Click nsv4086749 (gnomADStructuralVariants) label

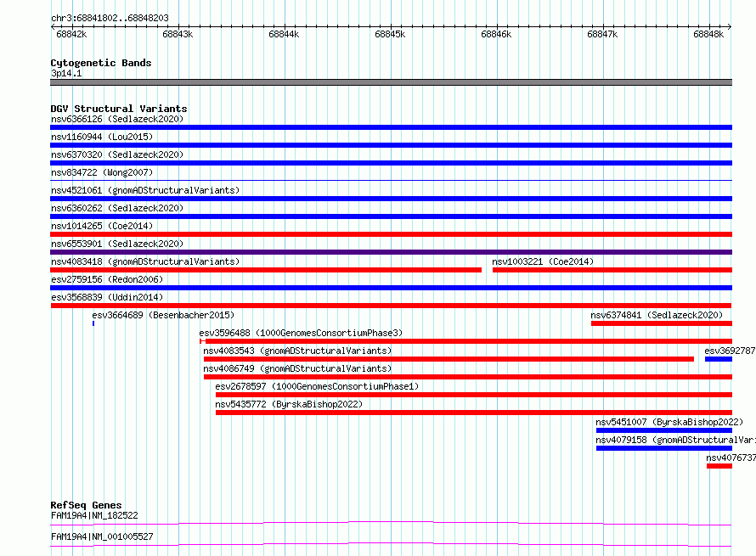297,368
